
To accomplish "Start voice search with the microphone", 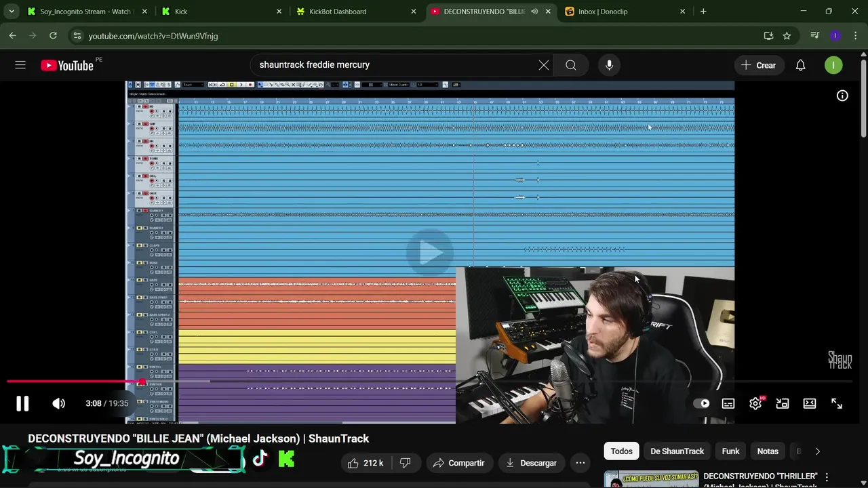I will [609, 65].
